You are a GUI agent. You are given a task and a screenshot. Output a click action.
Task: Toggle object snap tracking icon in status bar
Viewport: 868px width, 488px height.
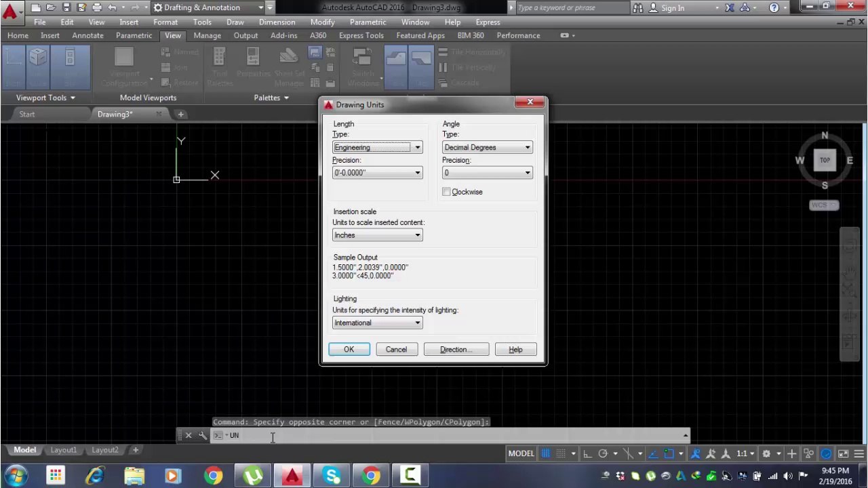pos(653,453)
